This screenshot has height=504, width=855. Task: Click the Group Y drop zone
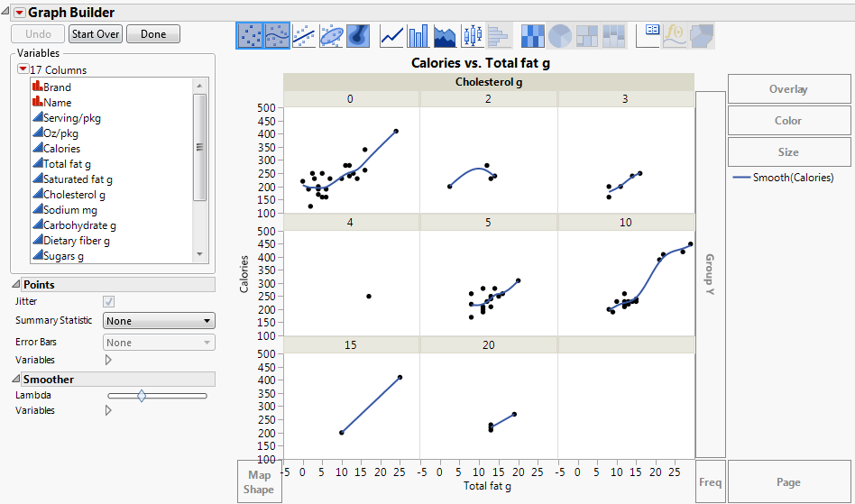(711, 274)
